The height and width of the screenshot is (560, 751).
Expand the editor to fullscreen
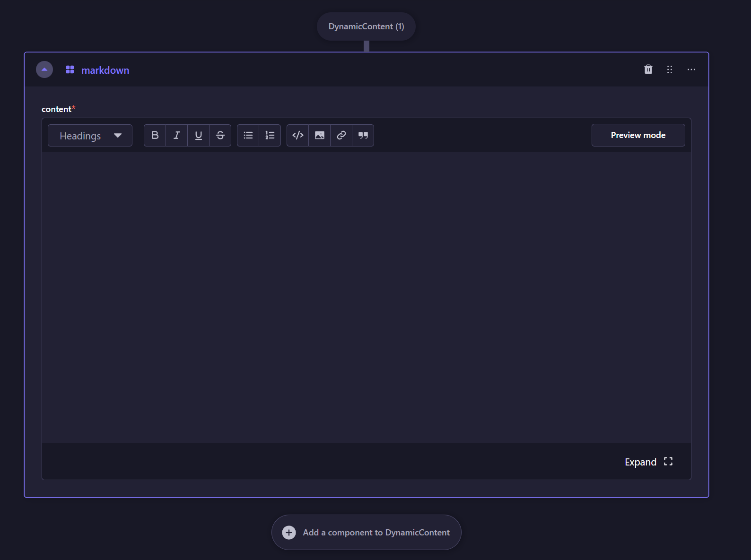648,462
